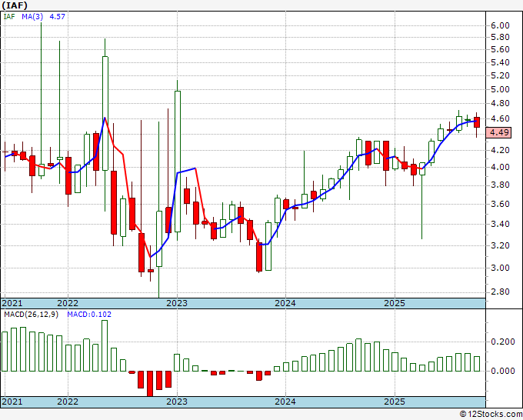Click 2025 on the MACD timeline
The height and width of the screenshot is (420, 523).
[x=395, y=402]
